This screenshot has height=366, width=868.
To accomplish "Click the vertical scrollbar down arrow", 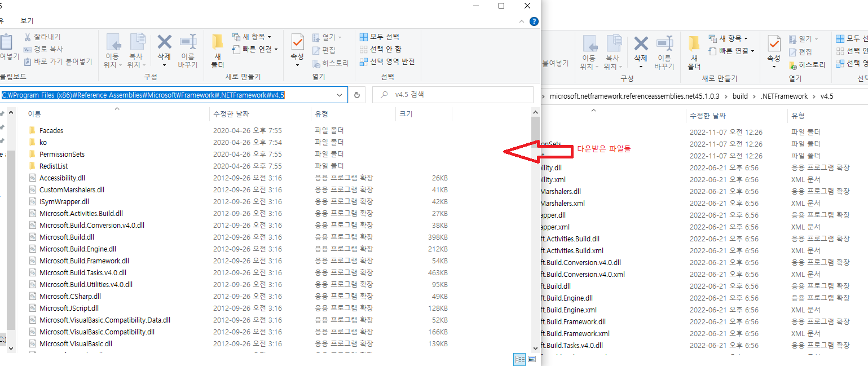I will coord(535,348).
